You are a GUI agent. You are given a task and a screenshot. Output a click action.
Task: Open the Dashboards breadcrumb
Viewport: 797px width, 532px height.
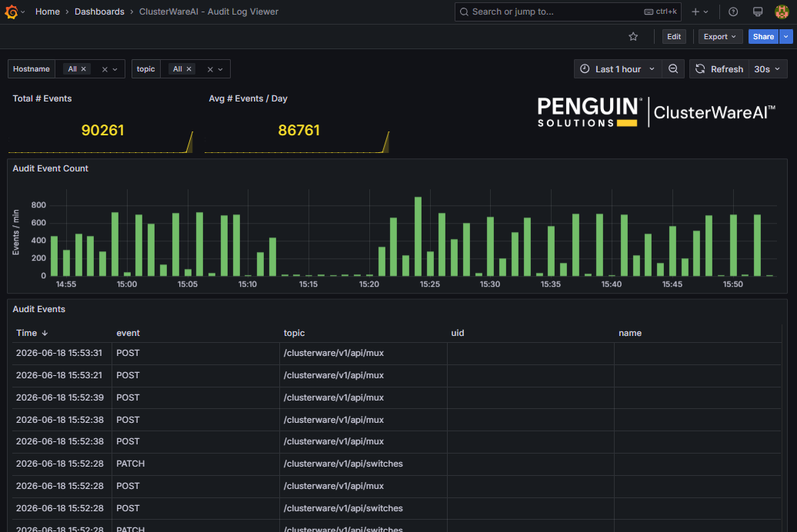[x=100, y=12]
